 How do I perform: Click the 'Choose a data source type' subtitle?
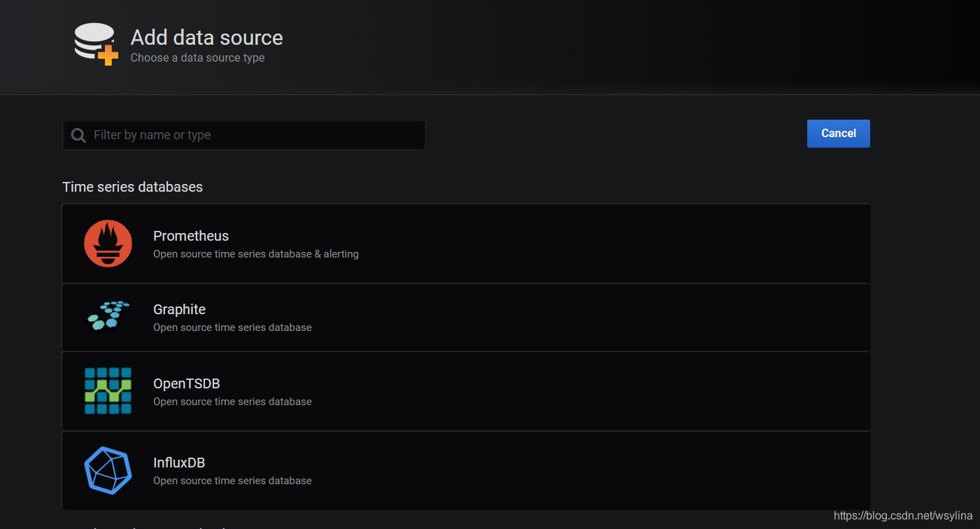pos(197,58)
